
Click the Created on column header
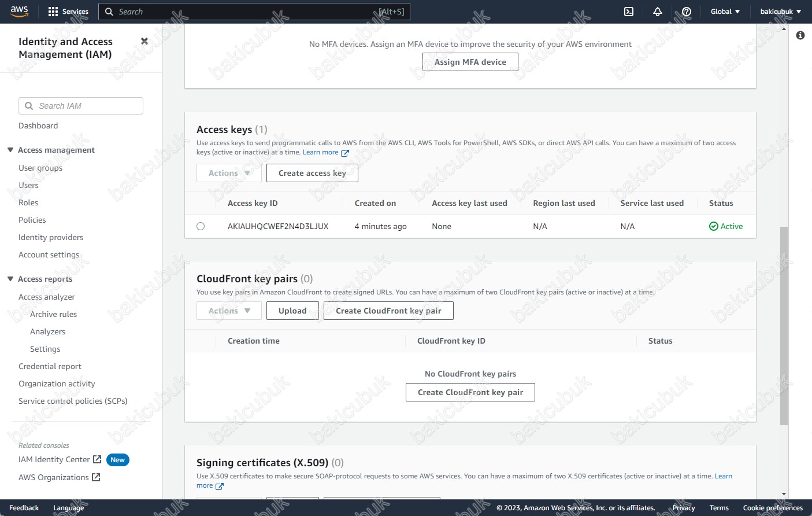coord(375,203)
